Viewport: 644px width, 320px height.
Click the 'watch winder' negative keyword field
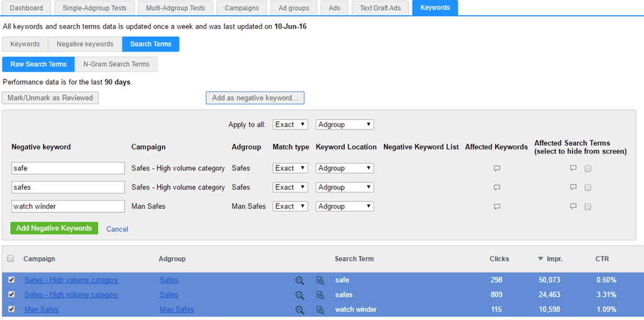[x=68, y=206]
